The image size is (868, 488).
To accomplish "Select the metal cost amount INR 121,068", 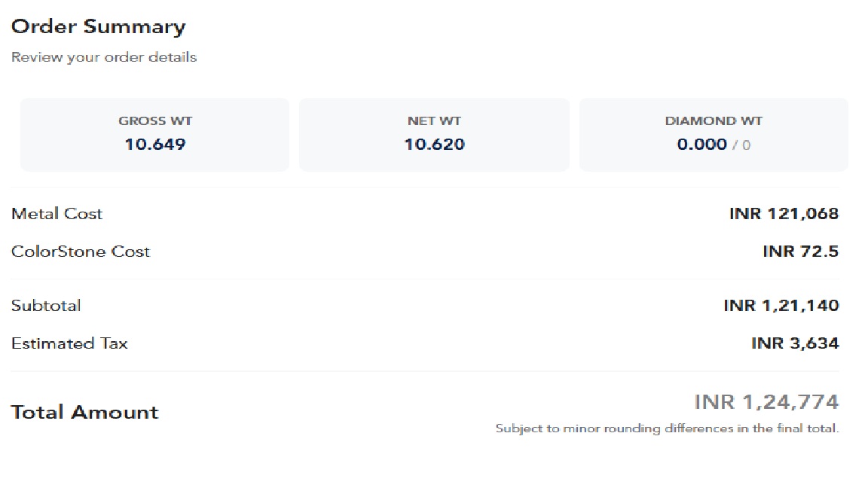I will point(784,214).
